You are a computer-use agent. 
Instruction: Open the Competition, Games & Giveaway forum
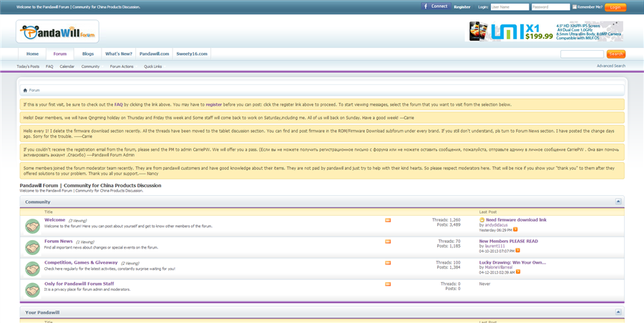point(81,263)
